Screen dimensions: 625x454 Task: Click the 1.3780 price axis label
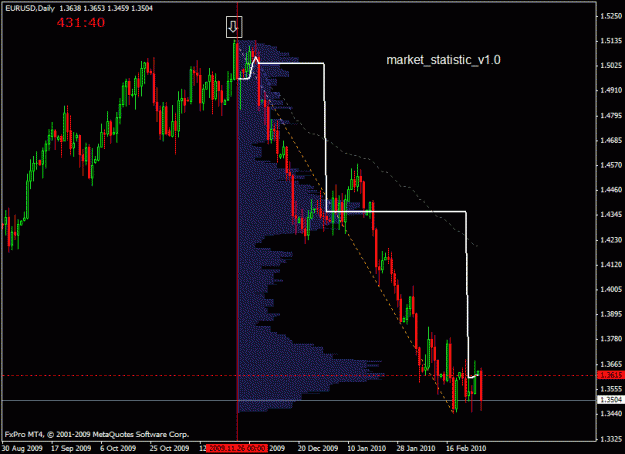tap(611, 339)
